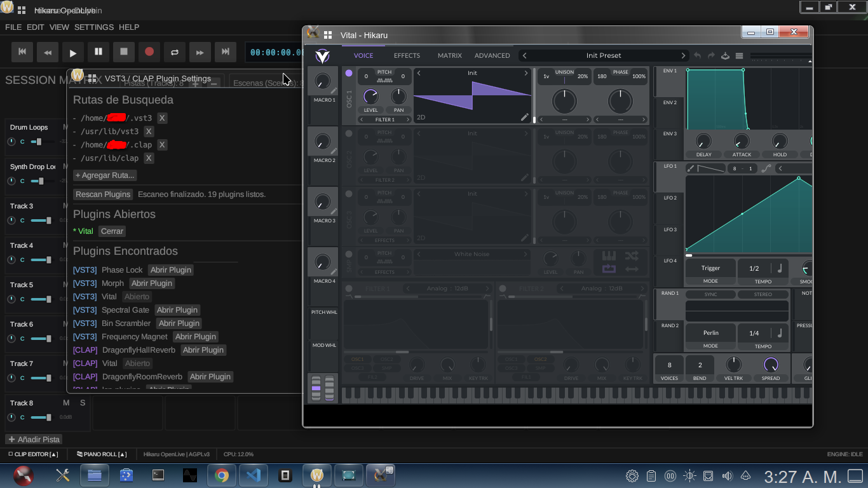
Task: Open RAND 1 Perlin mode selector
Action: (710, 333)
